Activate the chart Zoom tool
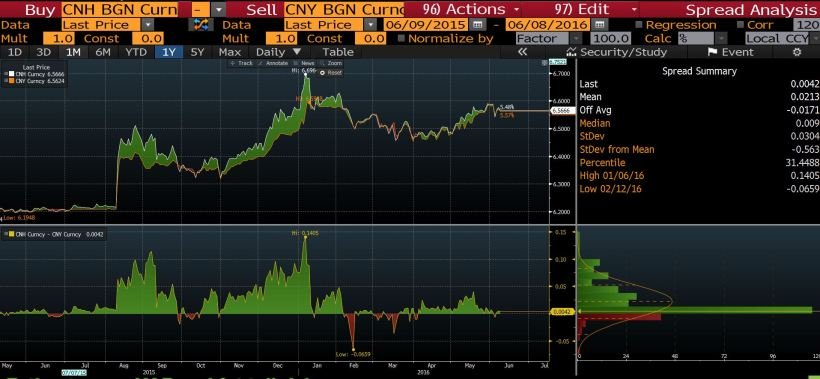This screenshot has height=379, width=820. coord(331,63)
